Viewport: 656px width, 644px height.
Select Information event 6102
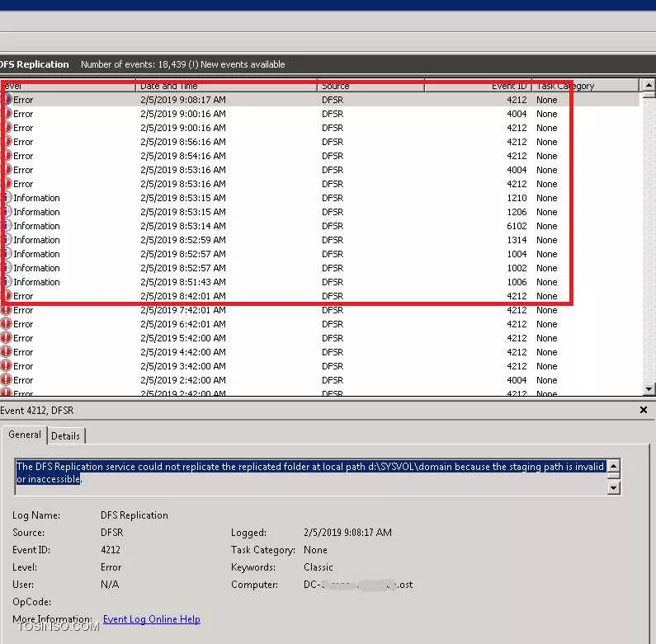coord(319,226)
